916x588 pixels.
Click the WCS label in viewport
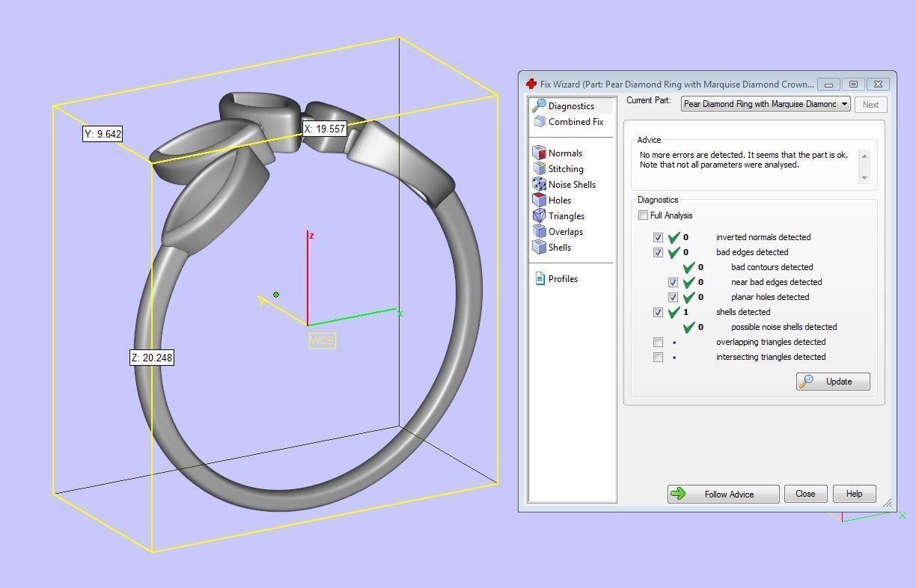point(322,340)
